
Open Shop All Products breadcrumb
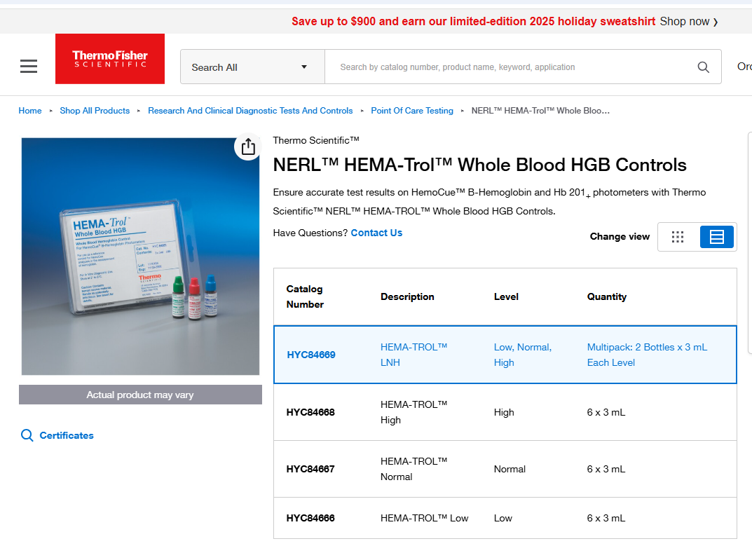(95, 111)
